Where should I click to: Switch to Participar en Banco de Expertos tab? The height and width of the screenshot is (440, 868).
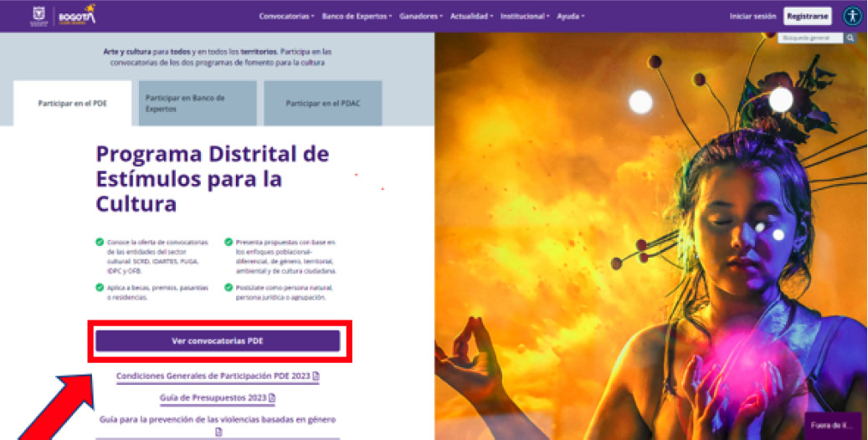click(x=198, y=104)
